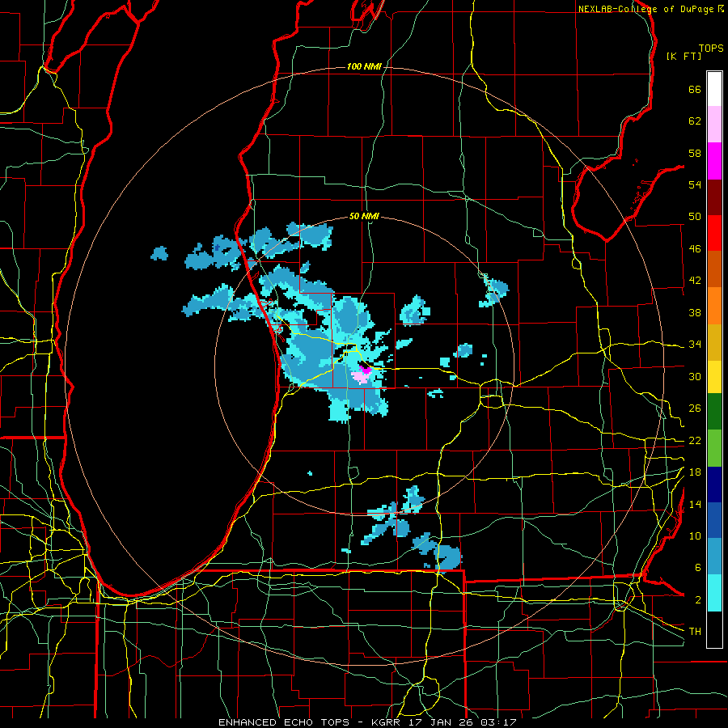This screenshot has width=728, height=728.
Task: Click the bright red legend swatch
Action: 714,233
